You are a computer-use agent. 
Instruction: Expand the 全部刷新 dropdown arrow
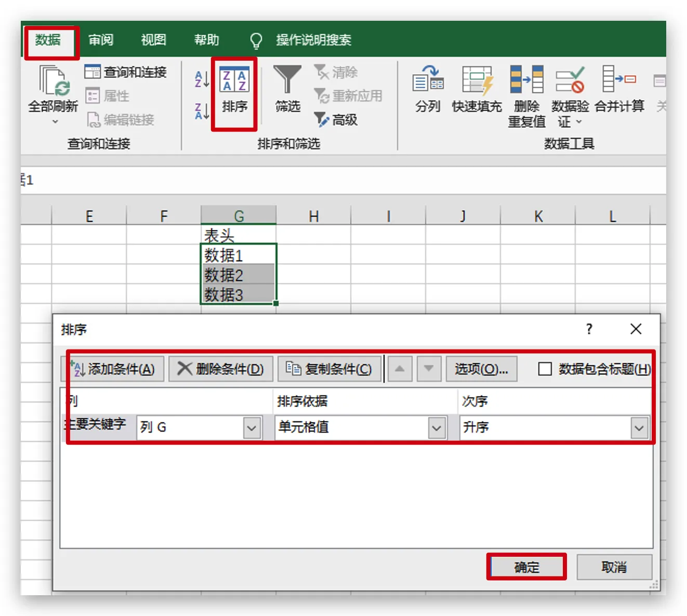55,122
